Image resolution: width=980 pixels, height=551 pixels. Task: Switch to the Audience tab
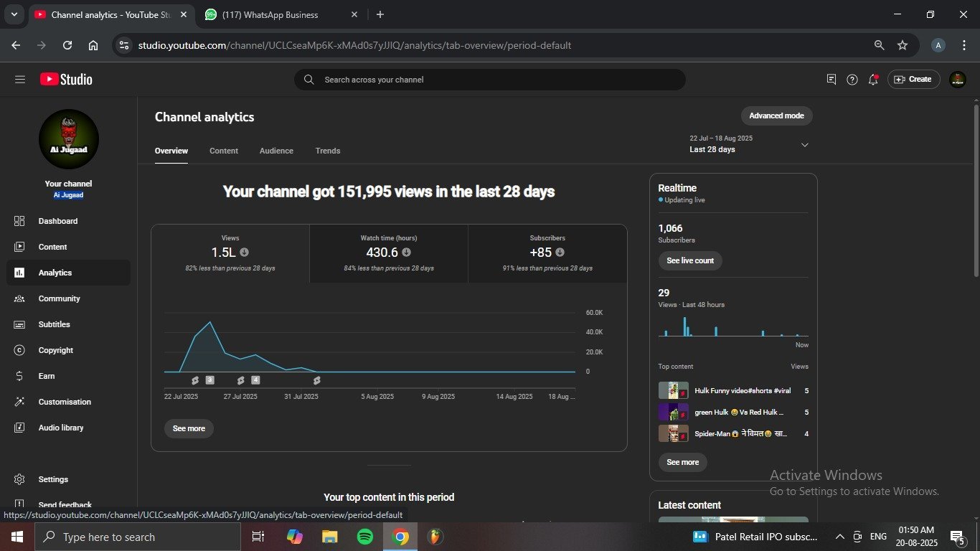coord(276,151)
